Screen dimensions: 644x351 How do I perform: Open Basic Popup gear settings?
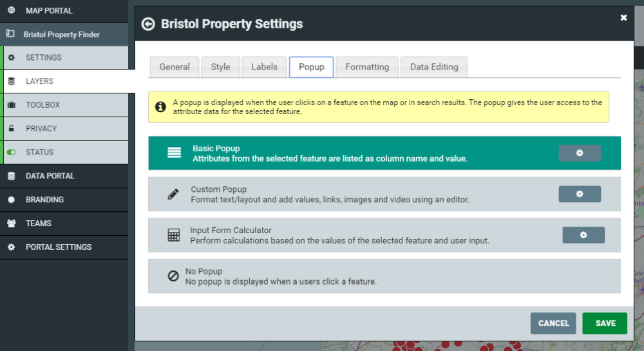coord(580,153)
